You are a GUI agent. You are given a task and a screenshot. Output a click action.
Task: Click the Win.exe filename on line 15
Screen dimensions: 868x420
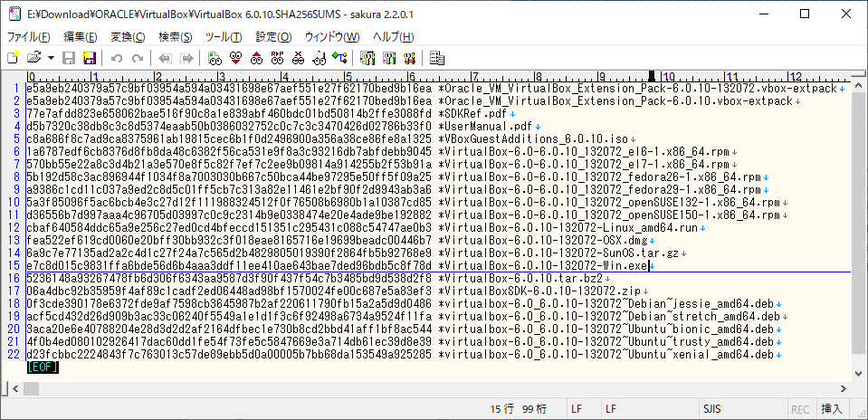pos(542,266)
